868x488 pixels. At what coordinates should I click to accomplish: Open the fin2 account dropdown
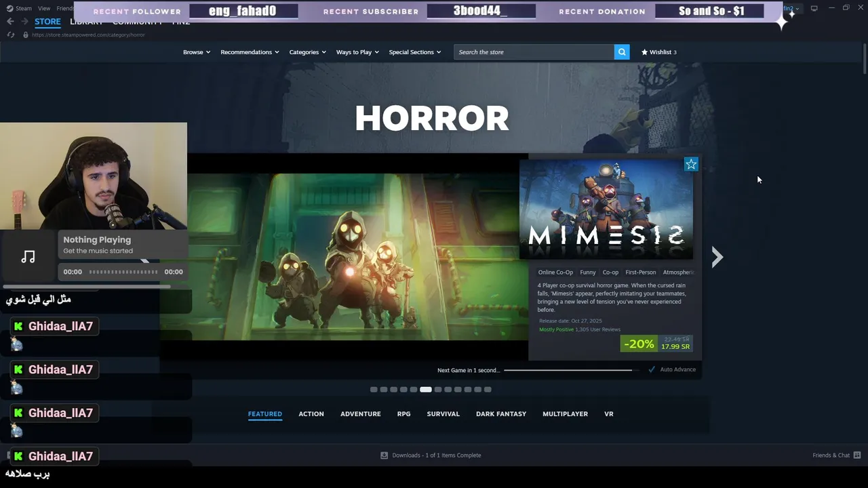coord(791,9)
